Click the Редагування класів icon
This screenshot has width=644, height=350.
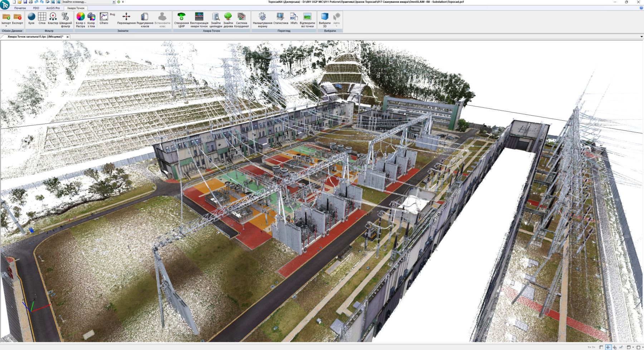tap(145, 17)
